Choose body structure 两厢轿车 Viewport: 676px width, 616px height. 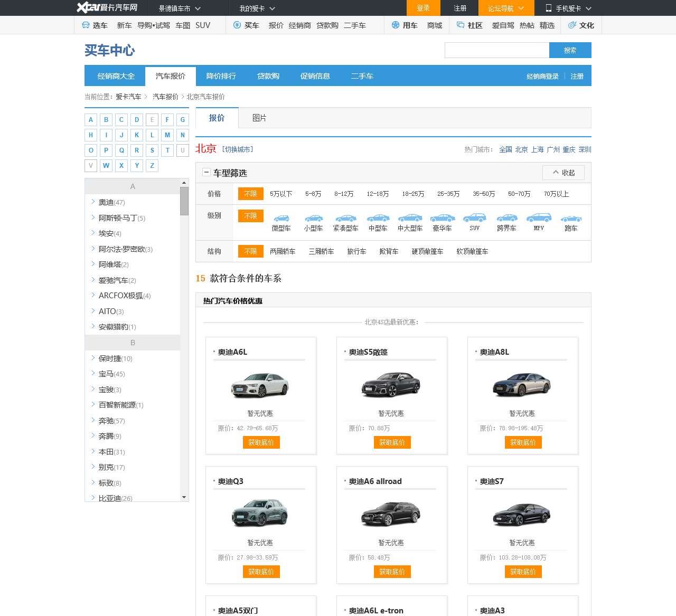[x=283, y=252]
